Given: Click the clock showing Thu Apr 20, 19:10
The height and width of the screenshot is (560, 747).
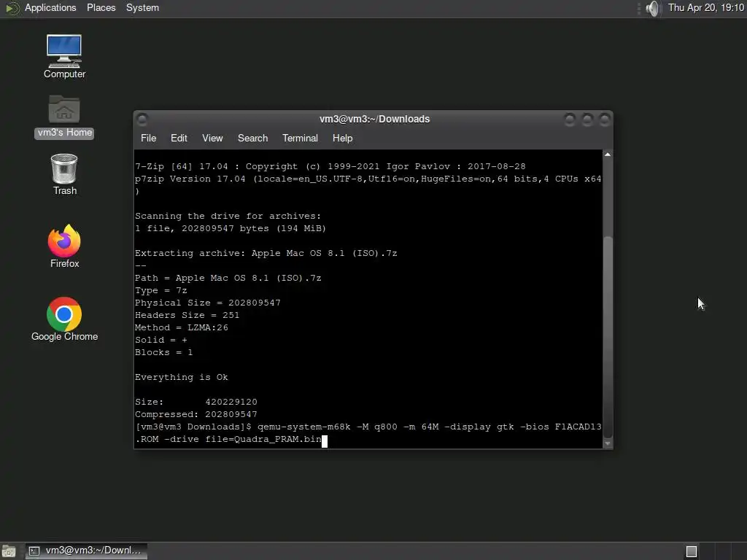Looking at the screenshot, I should pyautogui.click(x=705, y=7).
